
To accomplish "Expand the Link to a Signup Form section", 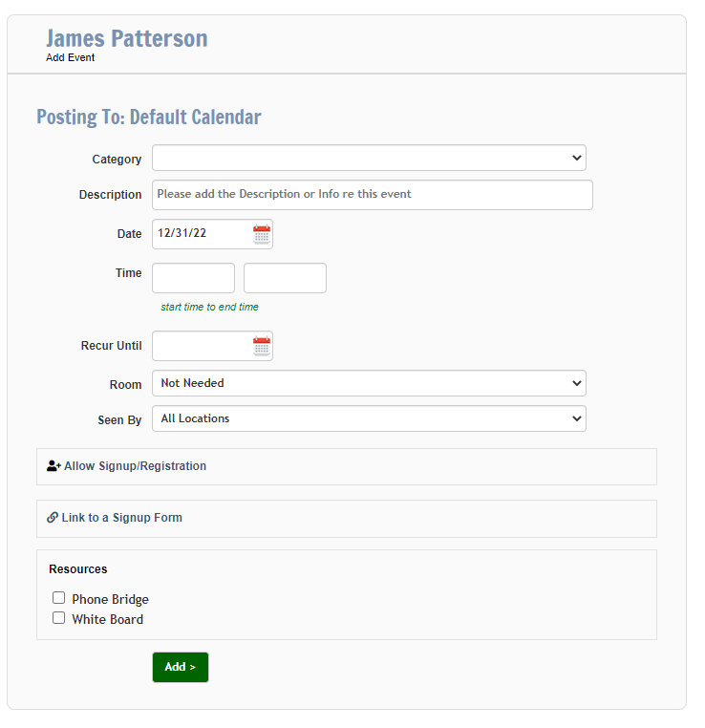I will point(347,519).
